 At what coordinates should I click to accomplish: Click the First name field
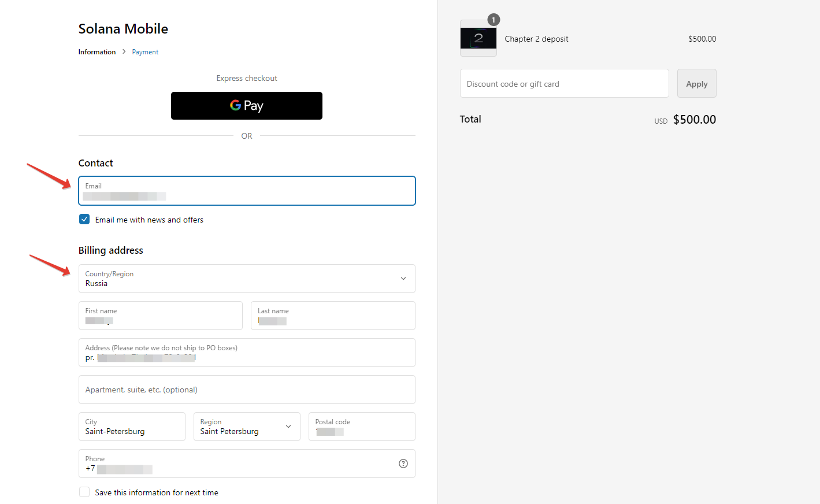click(161, 316)
